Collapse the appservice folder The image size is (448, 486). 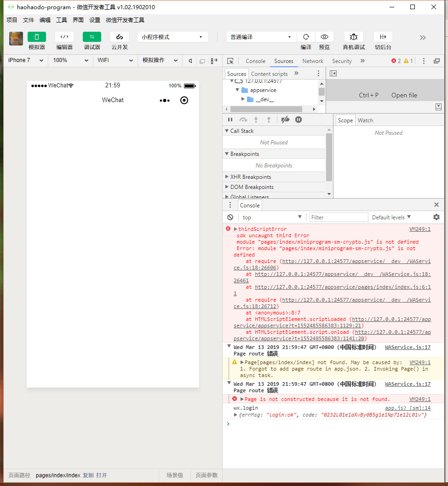pyautogui.click(x=237, y=90)
